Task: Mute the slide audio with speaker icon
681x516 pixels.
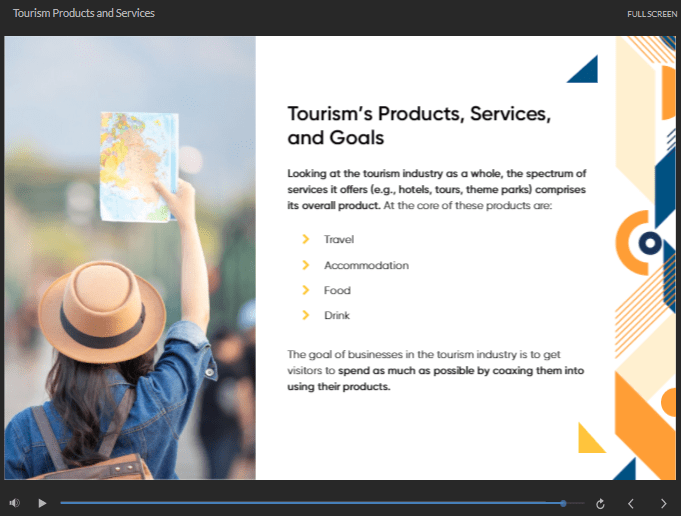Action: pos(15,503)
